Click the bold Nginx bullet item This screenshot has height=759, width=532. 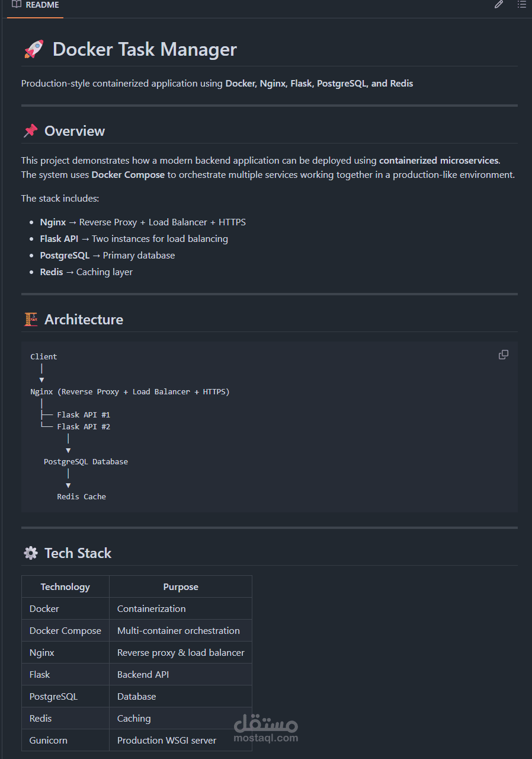(x=53, y=222)
